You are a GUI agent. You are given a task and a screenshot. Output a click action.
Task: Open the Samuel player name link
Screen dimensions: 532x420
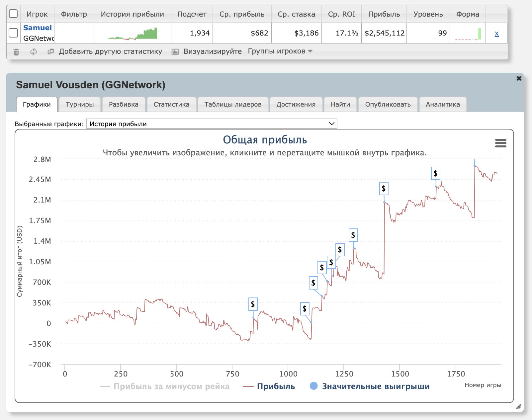tap(38, 28)
